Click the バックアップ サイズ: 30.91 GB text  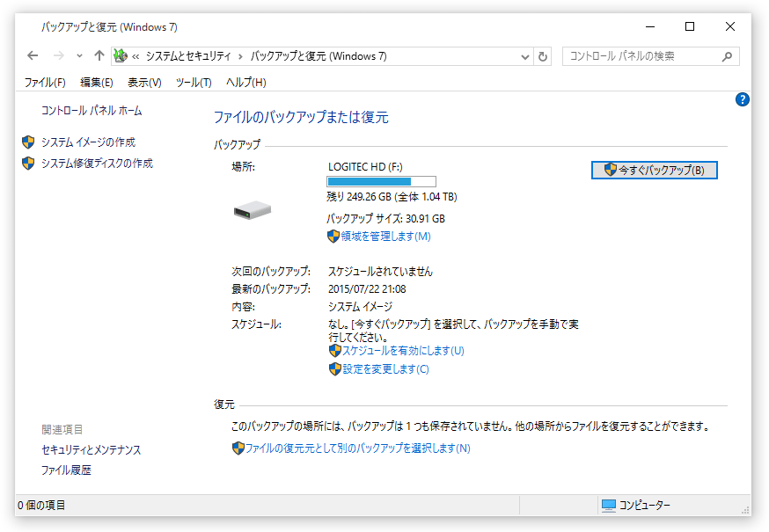click(386, 219)
